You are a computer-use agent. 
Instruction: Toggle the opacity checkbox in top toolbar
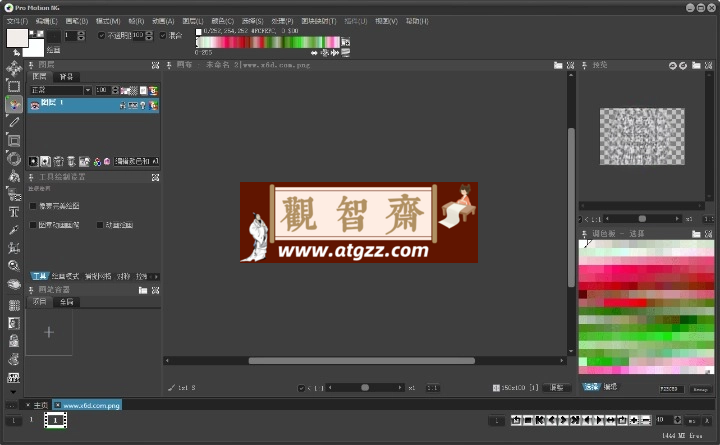click(x=101, y=35)
